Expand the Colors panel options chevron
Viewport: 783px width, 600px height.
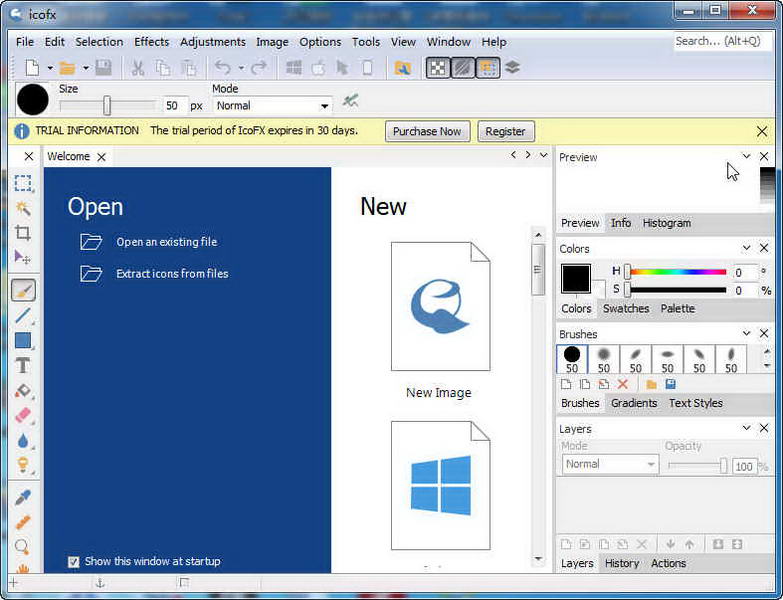tap(746, 248)
